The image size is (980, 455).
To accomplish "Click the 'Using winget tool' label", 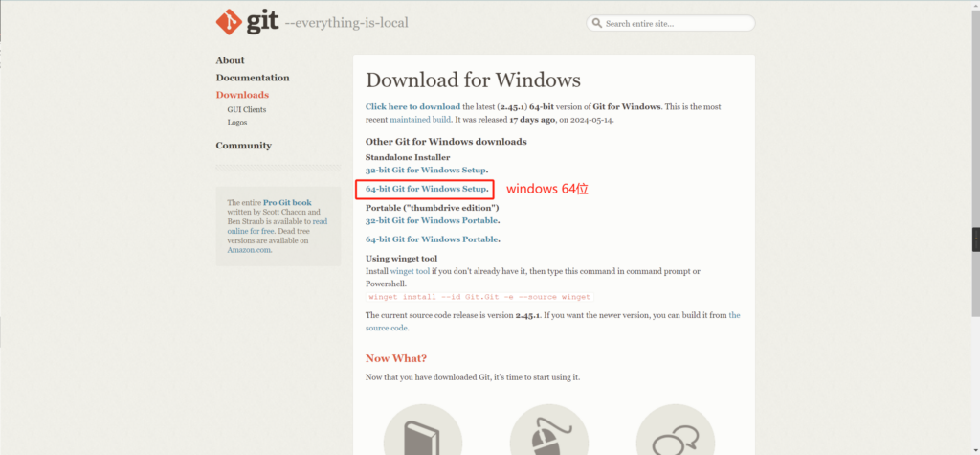I will pyautogui.click(x=401, y=259).
